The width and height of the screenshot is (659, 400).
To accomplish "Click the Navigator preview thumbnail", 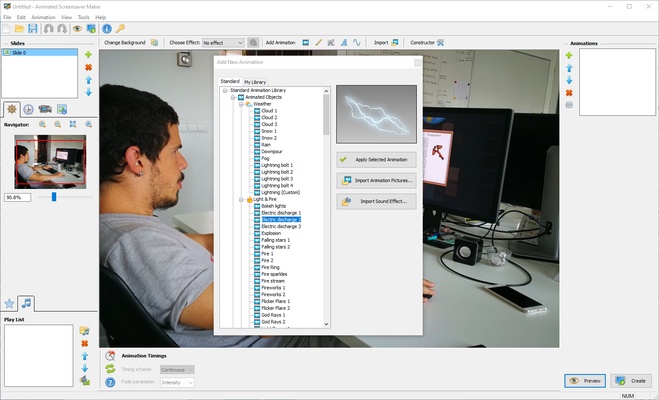I will coord(50,162).
